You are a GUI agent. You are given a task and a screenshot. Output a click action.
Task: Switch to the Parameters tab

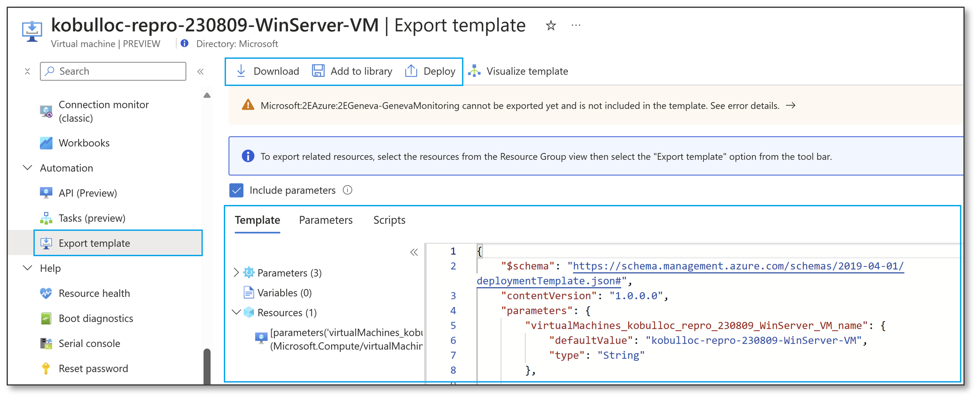325,220
